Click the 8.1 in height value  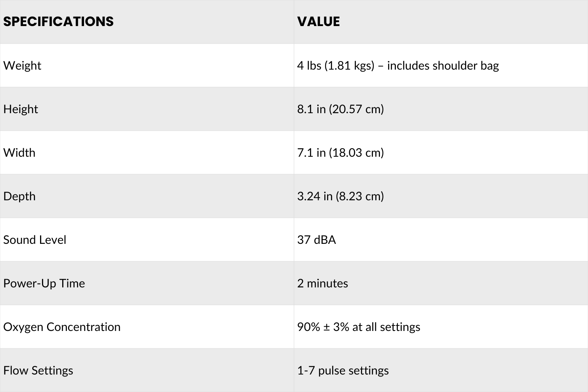pyautogui.click(x=340, y=109)
